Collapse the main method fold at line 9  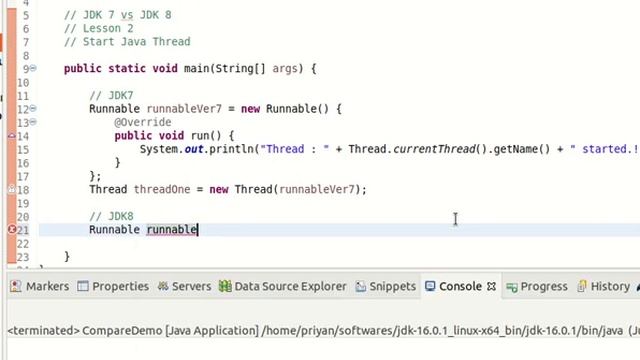(x=33, y=69)
